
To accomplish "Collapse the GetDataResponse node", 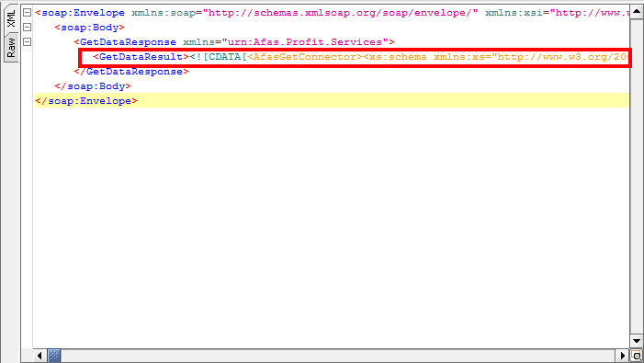I will coord(27,42).
